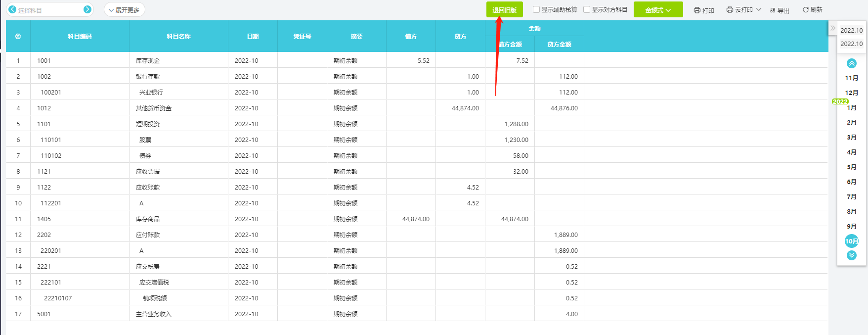The width and height of the screenshot is (868, 335).
Task: Click the 刷新 refresh icon
Action: click(x=806, y=9)
